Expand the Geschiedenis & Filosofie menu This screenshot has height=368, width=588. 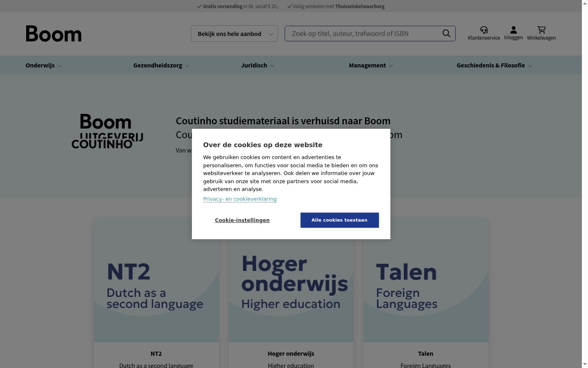point(494,65)
